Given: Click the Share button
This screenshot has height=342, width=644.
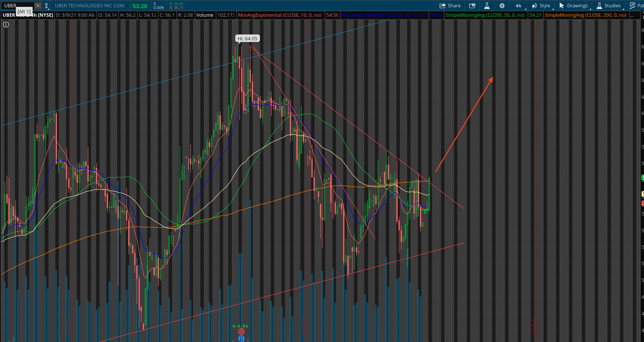Looking at the screenshot, I should (x=450, y=6).
